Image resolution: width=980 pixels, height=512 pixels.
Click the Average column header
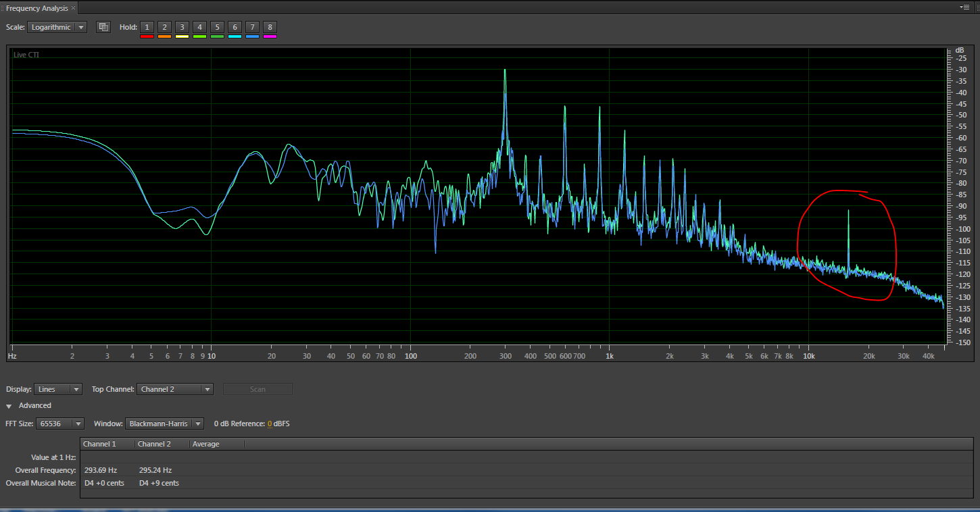(x=217, y=444)
